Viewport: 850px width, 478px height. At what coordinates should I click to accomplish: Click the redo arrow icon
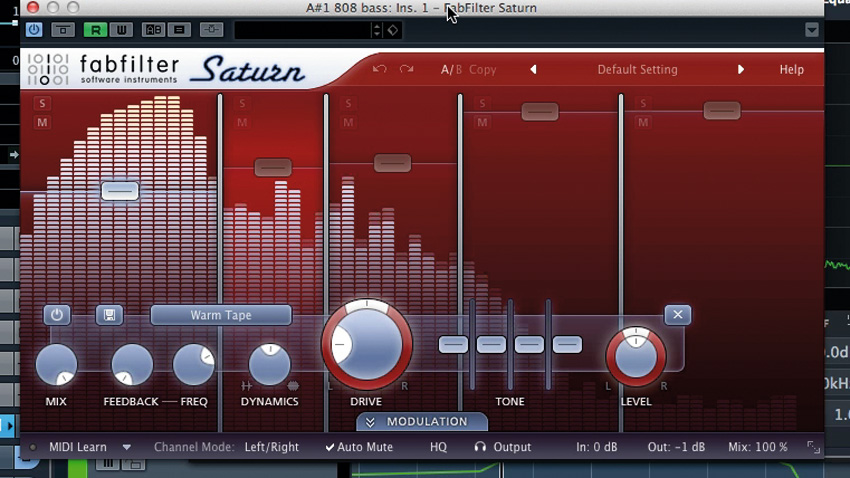click(x=407, y=69)
